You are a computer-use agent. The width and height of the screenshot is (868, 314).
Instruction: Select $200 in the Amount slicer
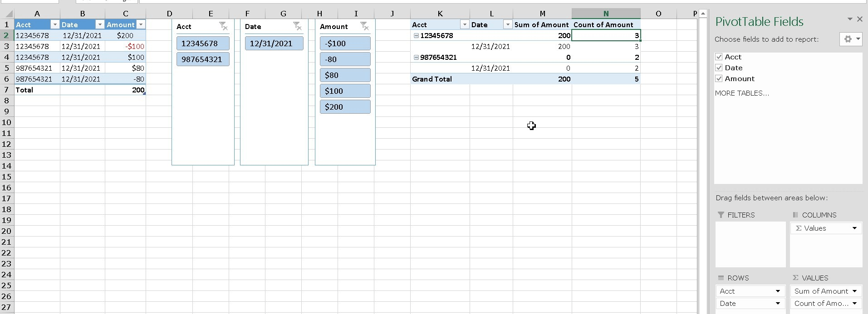point(345,107)
